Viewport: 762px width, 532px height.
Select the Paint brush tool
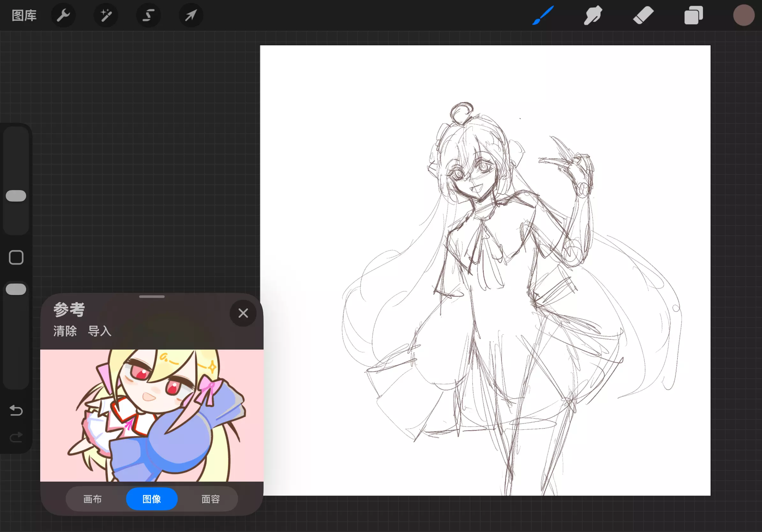543,15
